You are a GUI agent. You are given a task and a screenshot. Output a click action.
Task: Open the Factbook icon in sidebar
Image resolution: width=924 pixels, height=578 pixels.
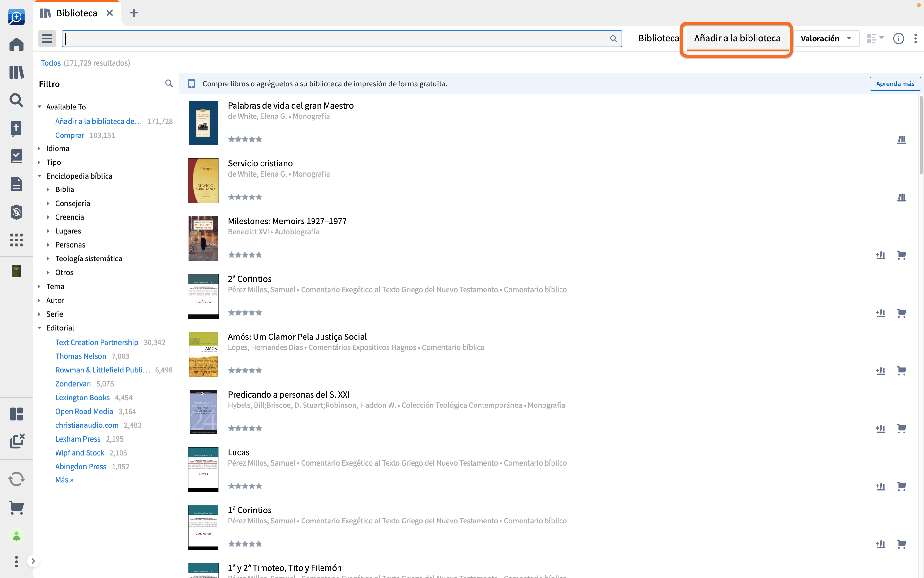[x=16, y=128]
